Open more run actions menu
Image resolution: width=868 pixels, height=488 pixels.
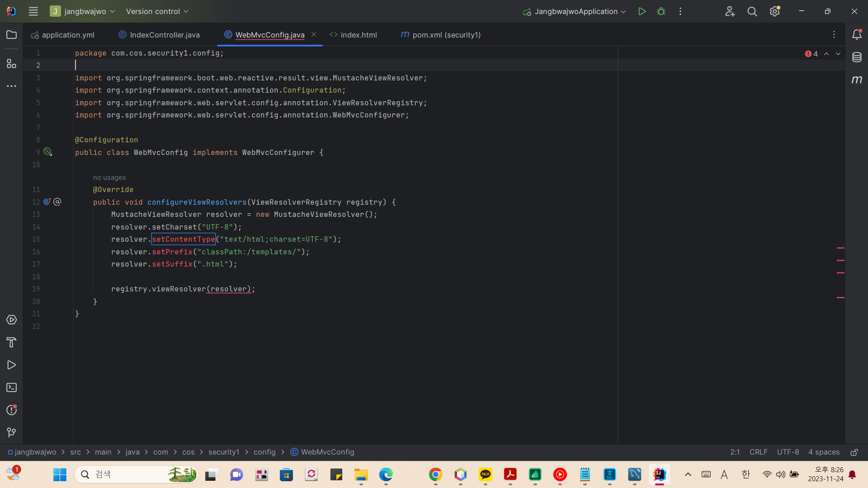(680, 11)
